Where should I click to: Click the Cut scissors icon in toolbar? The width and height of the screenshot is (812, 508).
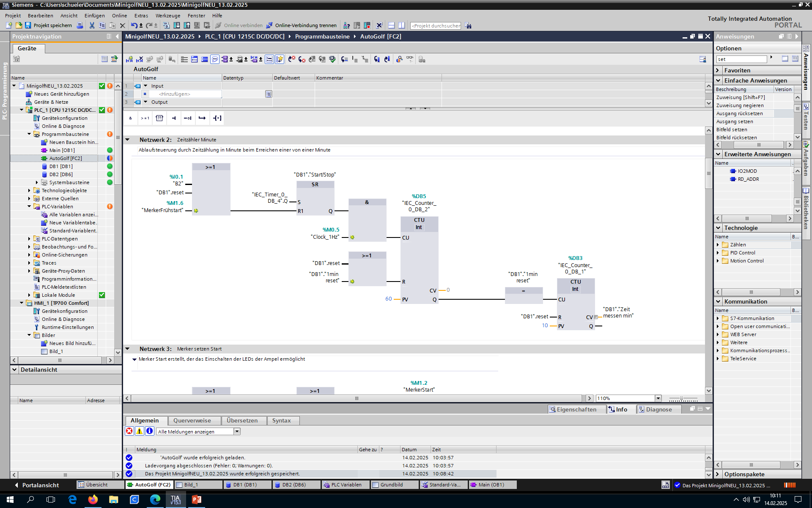(92, 25)
